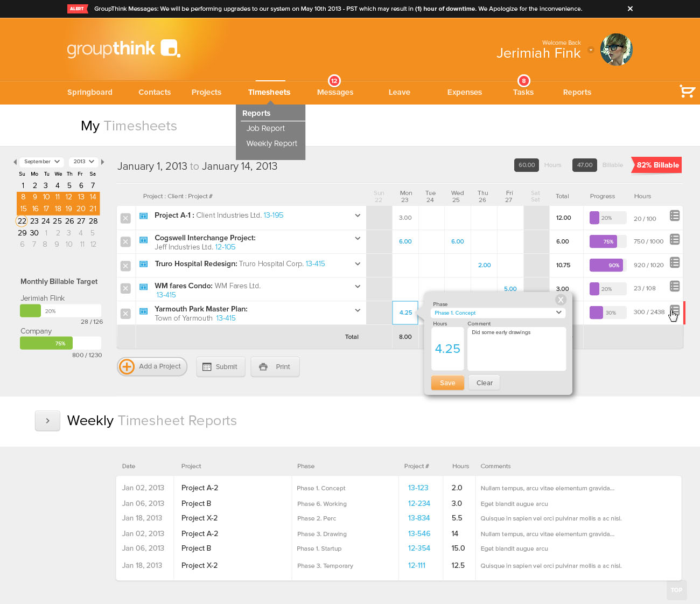Expand the Project A-1 row chevron
Viewport: 700px width, 604px height.
(x=358, y=216)
